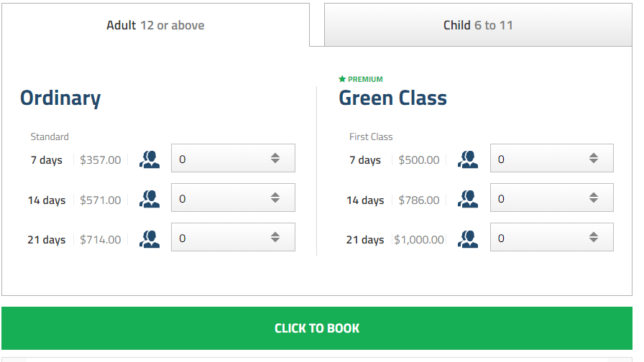Open quantity spinner arrows for Ordinary 7 days
Image resolution: width=644 pixels, height=362 pixels.
click(275, 159)
